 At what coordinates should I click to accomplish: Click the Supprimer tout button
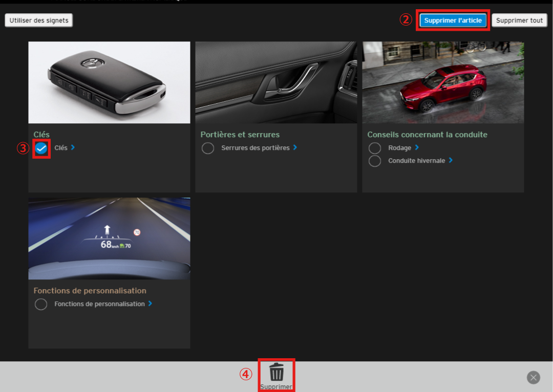[519, 20]
